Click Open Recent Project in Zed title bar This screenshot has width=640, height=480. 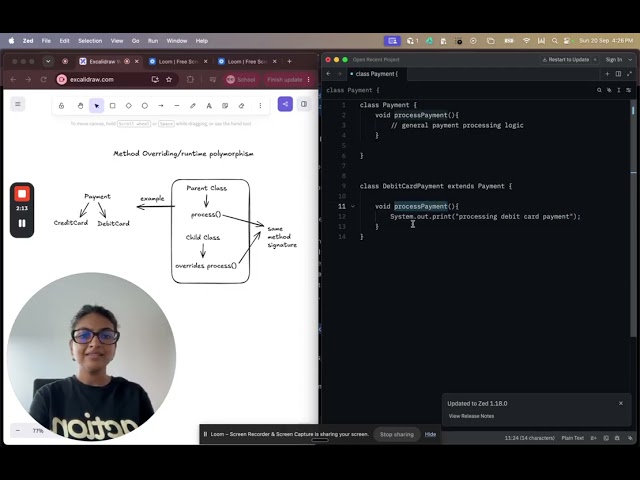[x=376, y=60]
